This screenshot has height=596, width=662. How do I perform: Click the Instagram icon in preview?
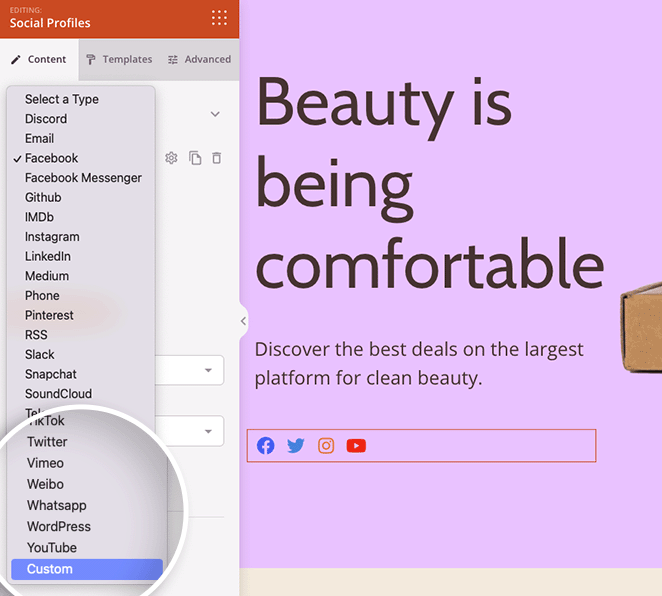326,446
